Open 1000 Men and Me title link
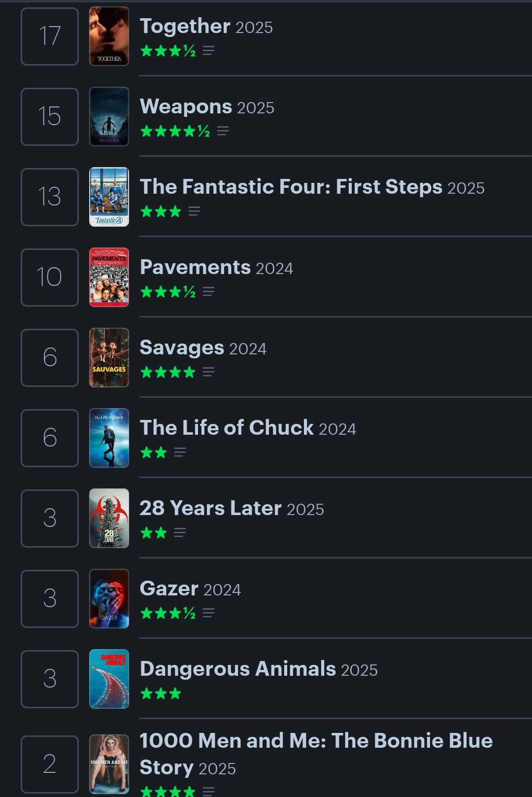This screenshot has width=532, height=797. [x=315, y=741]
